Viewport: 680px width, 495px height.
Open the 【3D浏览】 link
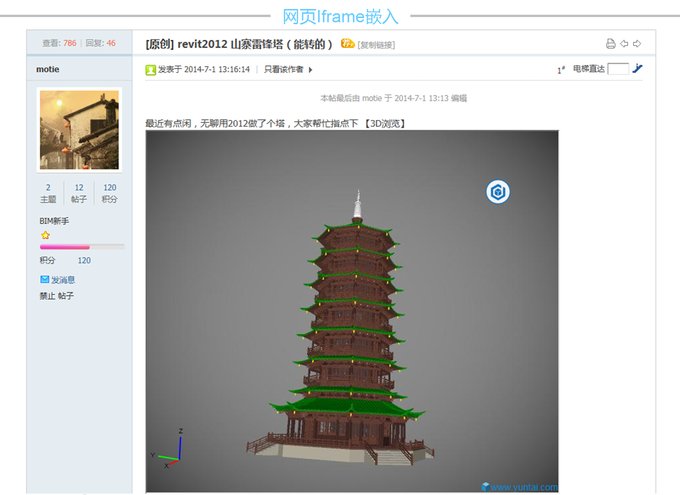click(x=384, y=123)
